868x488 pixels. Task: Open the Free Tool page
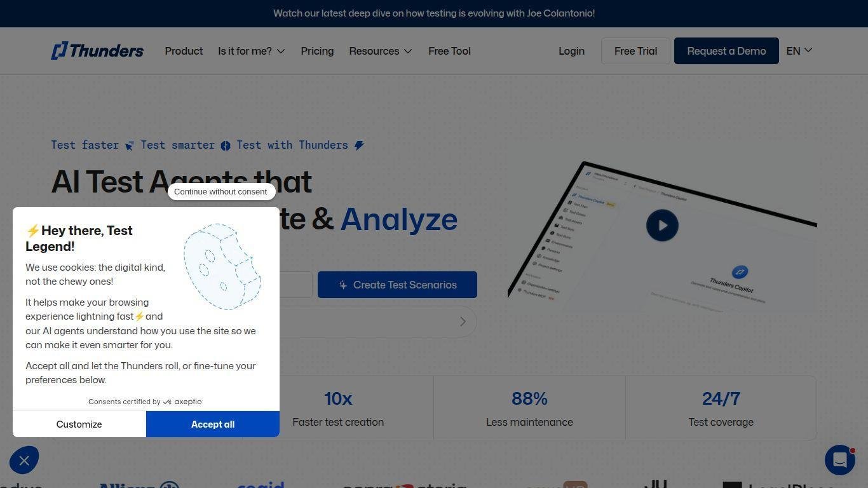(449, 51)
